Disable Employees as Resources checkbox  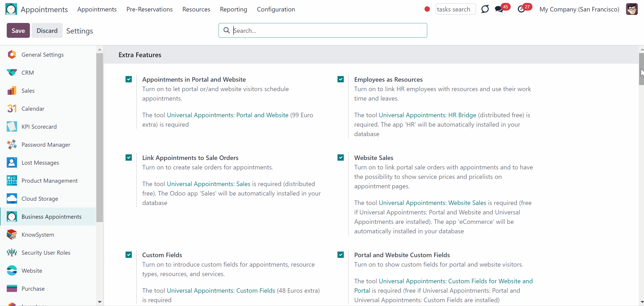(x=340, y=79)
